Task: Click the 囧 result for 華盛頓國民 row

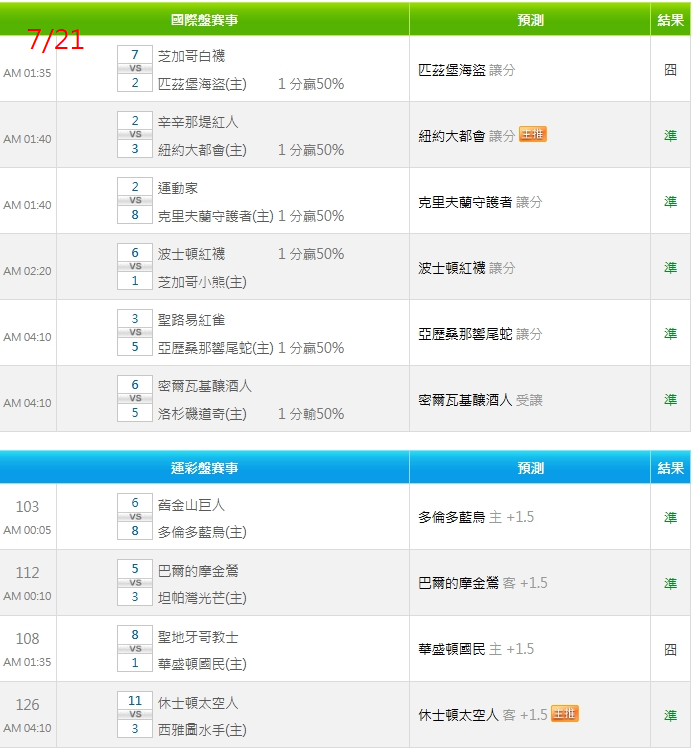Action: (670, 649)
